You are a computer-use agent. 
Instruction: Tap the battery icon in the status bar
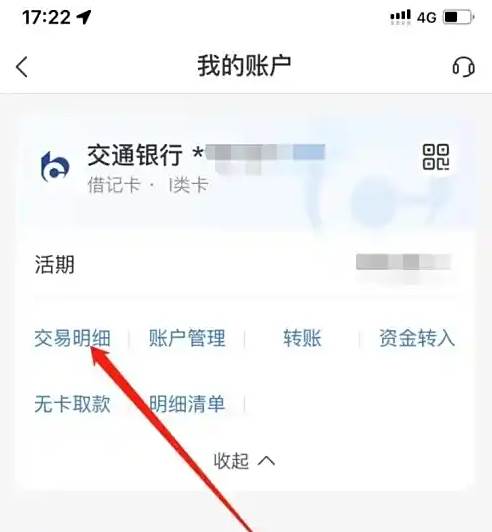459,17
